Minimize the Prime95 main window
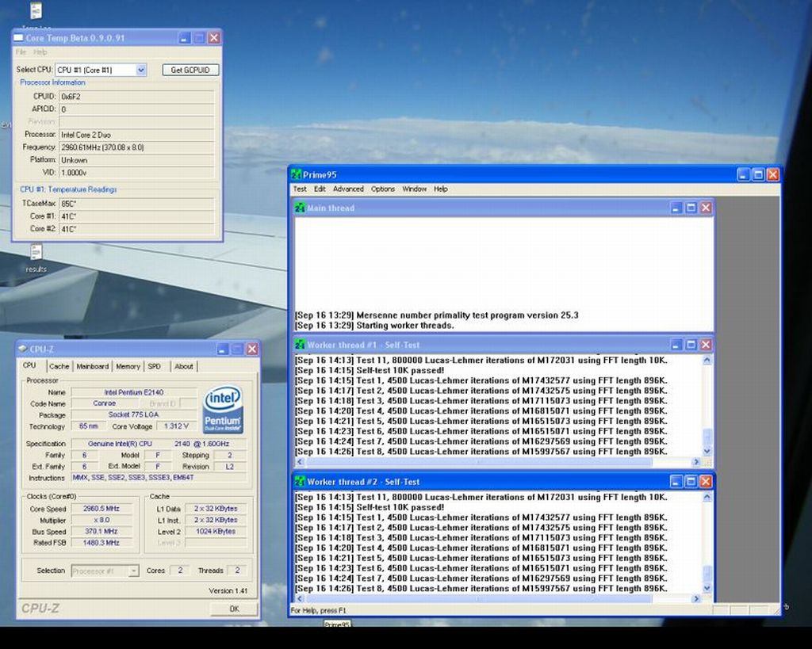The height and width of the screenshot is (649, 812). (x=743, y=175)
